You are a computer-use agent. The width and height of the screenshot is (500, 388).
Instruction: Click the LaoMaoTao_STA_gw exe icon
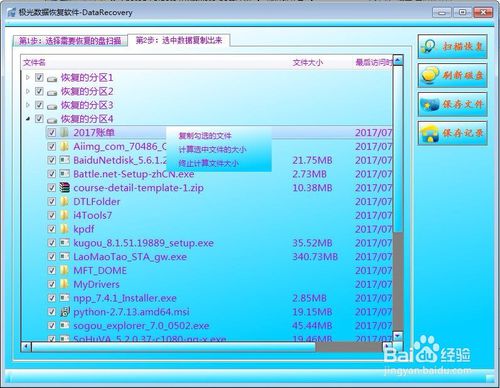[x=64, y=256]
